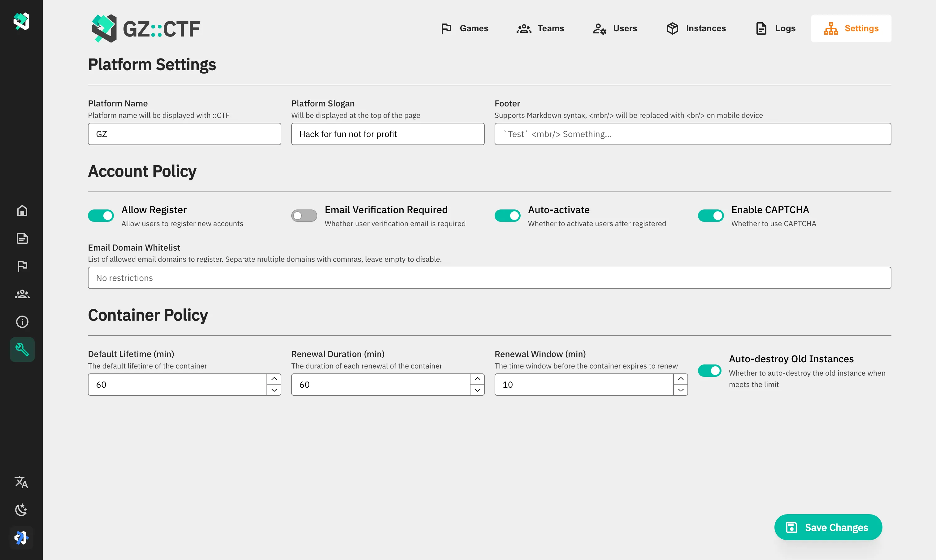Viewport: 936px width, 560px height.
Task: Switch language using the translate icon
Action: pos(21,482)
